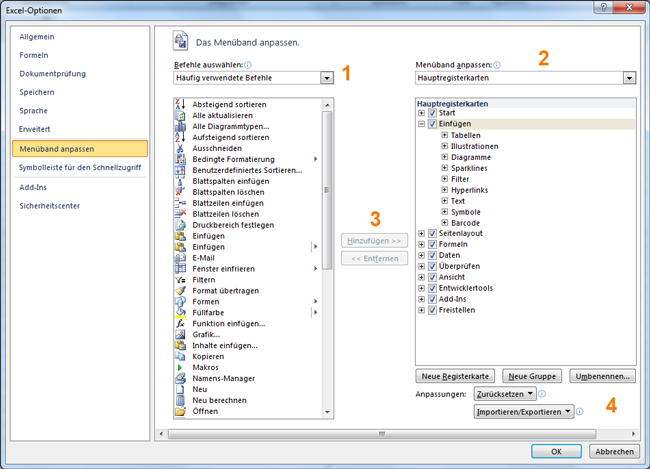Open the Allgemein options page

click(37, 37)
